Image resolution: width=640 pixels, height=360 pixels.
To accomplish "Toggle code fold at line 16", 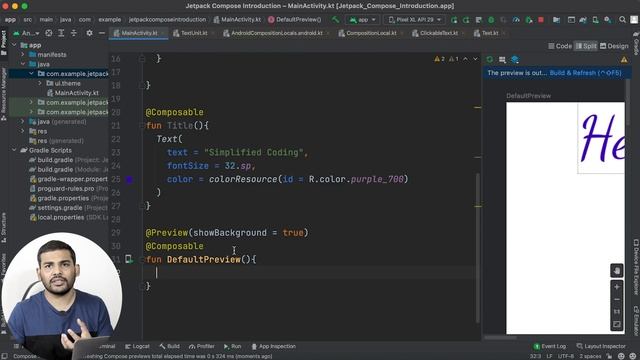I will (142, 59).
